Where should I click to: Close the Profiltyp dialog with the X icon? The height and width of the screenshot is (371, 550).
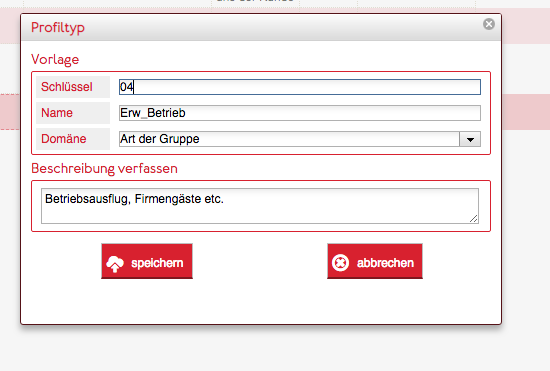[489, 24]
